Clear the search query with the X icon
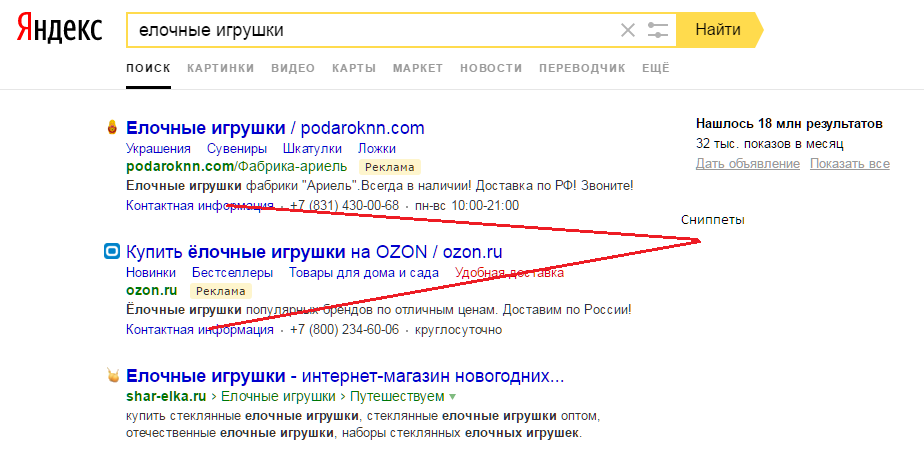The image size is (924, 461). click(628, 29)
